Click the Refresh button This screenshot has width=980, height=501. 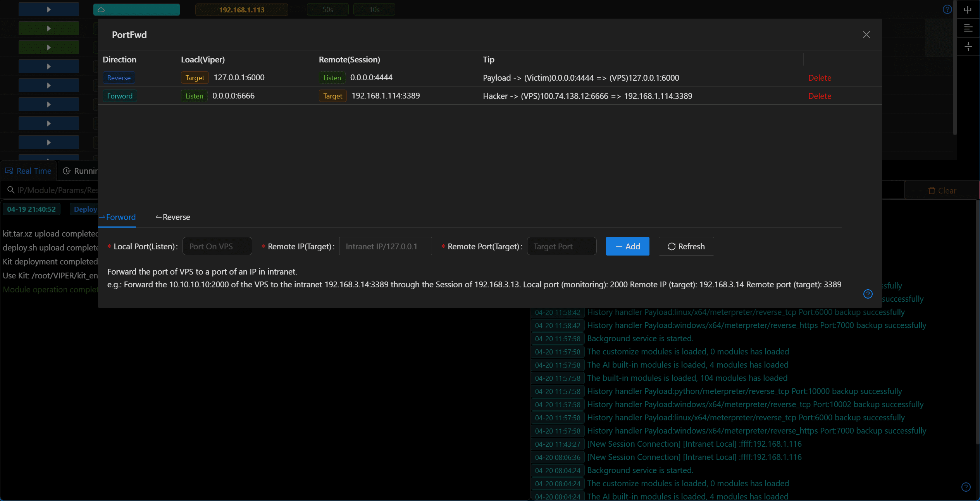pos(686,247)
